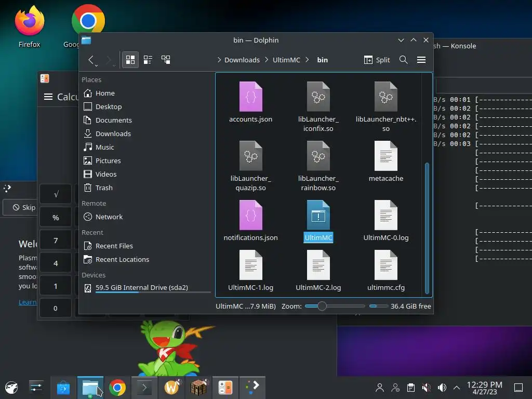This screenshot has width=532, height=399.
Task: Open the clock showing 12:29 PM
Action: 485,388
